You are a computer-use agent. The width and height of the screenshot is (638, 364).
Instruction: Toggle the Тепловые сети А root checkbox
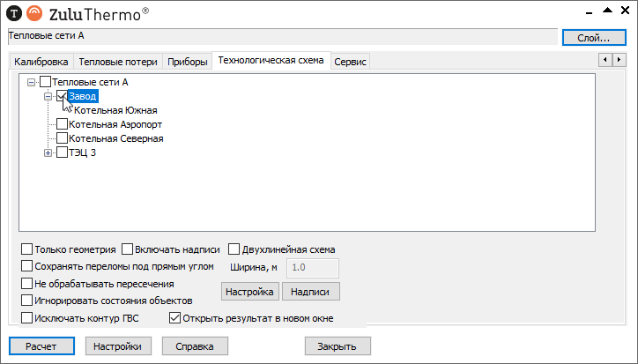45,82
